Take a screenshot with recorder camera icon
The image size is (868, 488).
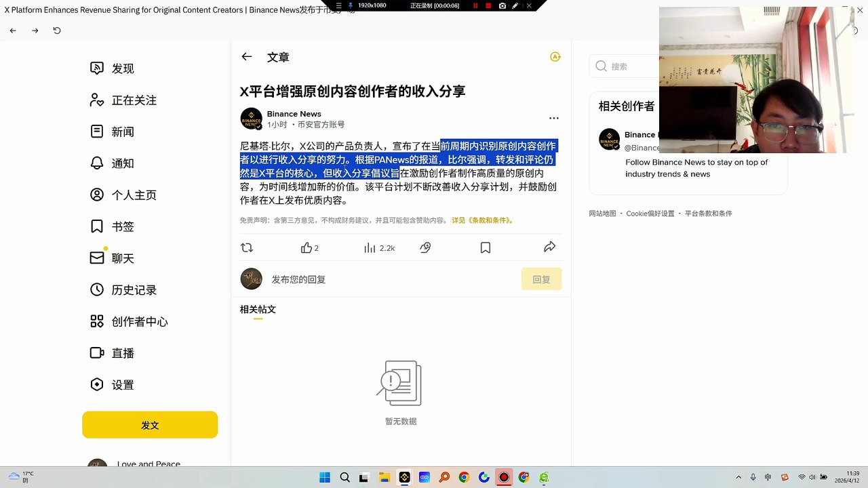click(x=502, y=5)
